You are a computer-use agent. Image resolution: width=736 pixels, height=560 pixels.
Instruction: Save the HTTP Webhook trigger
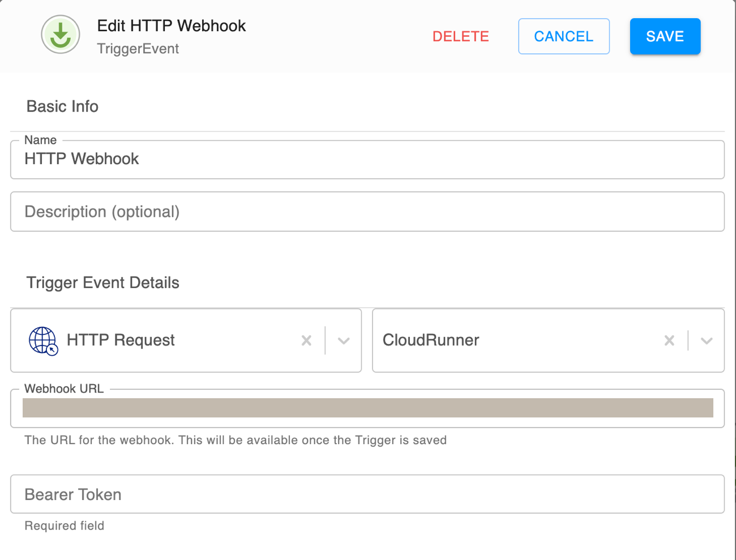point(665,36)
